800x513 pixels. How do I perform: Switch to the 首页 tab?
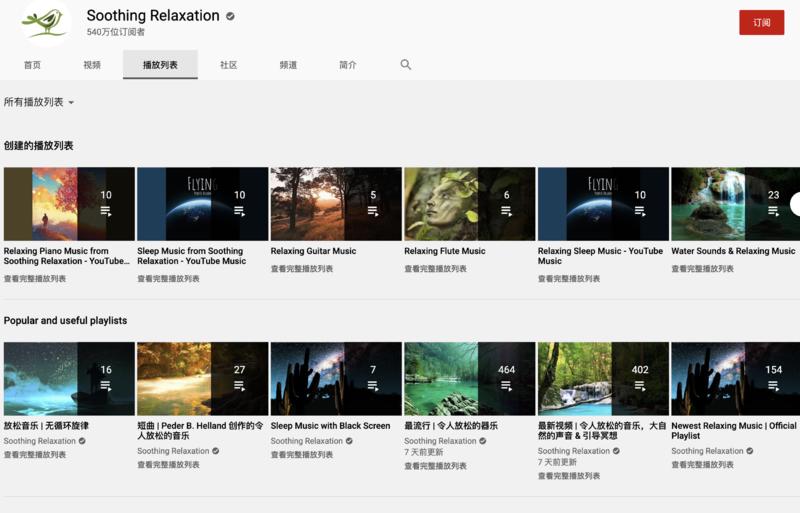(32, 65)
